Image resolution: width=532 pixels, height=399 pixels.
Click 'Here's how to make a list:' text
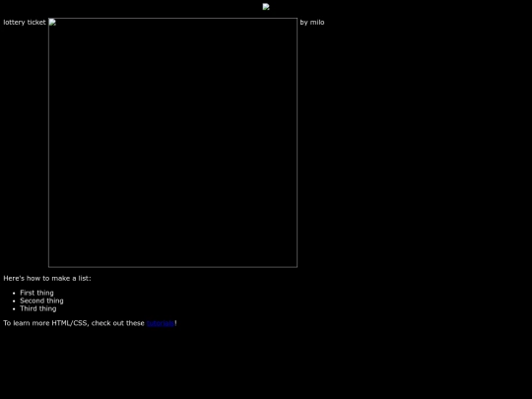[47, 278]
